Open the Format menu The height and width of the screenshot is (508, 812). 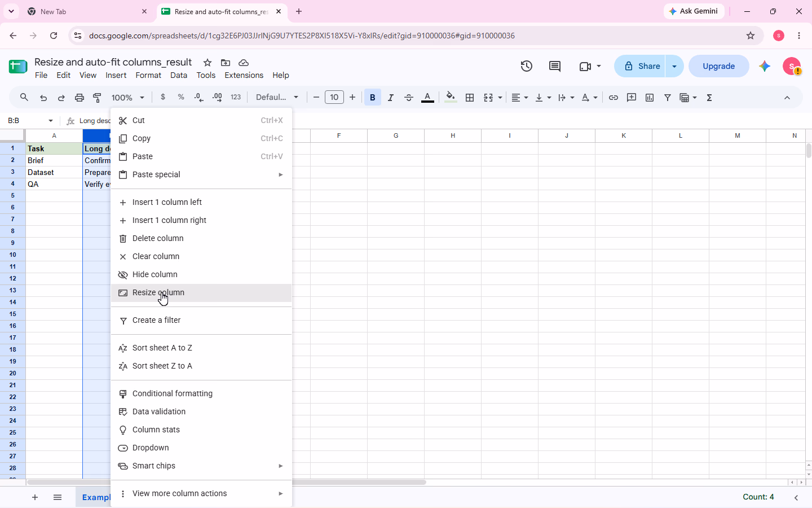[x=148, y=75]
